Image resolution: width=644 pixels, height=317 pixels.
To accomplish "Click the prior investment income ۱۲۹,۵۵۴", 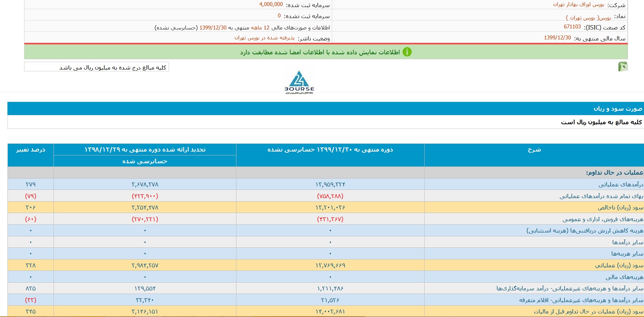I will (x=145, y=288).
